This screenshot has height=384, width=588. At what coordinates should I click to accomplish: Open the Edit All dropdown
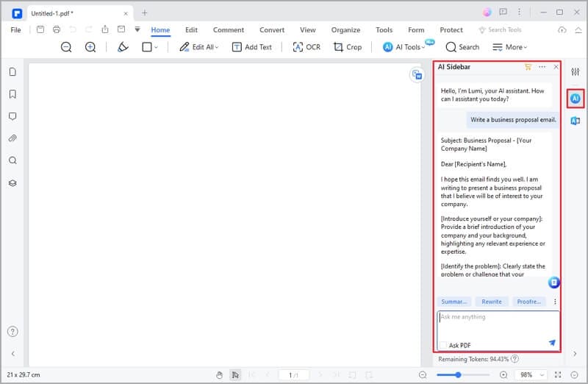[198, 47]
